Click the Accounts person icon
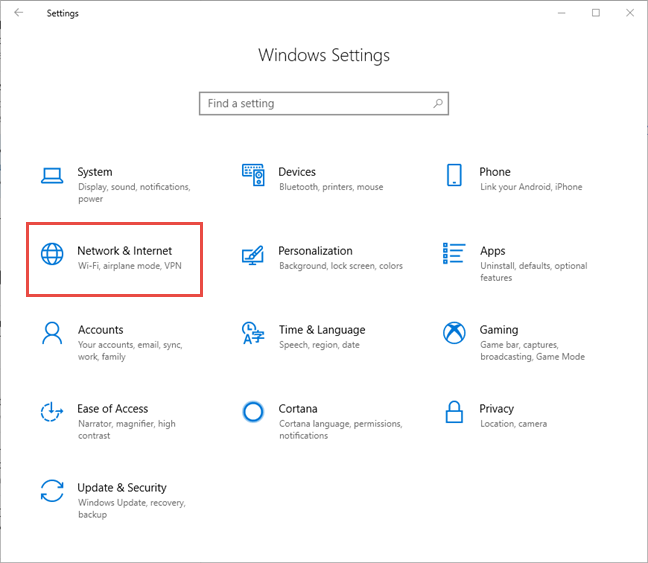 [52, 333]
